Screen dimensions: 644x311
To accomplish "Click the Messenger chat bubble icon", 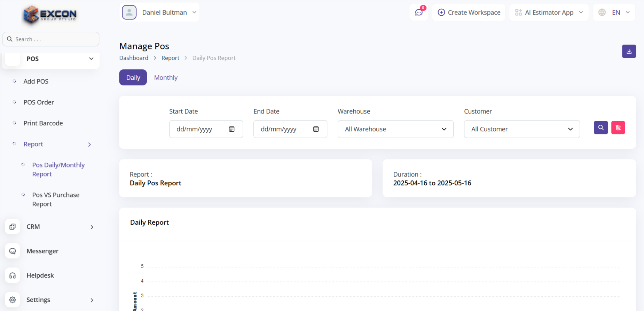I will tap(13, 251).
